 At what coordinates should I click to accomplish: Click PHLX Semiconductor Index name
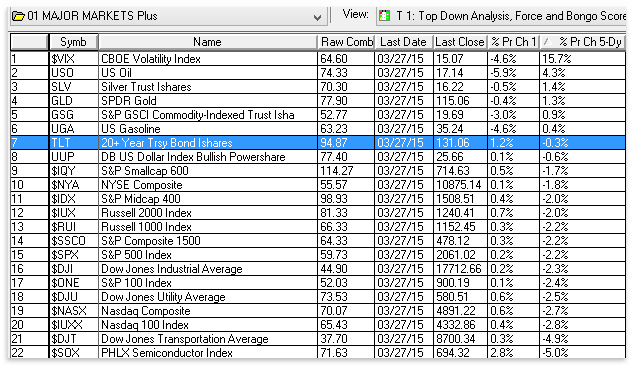tap(167, 352)
